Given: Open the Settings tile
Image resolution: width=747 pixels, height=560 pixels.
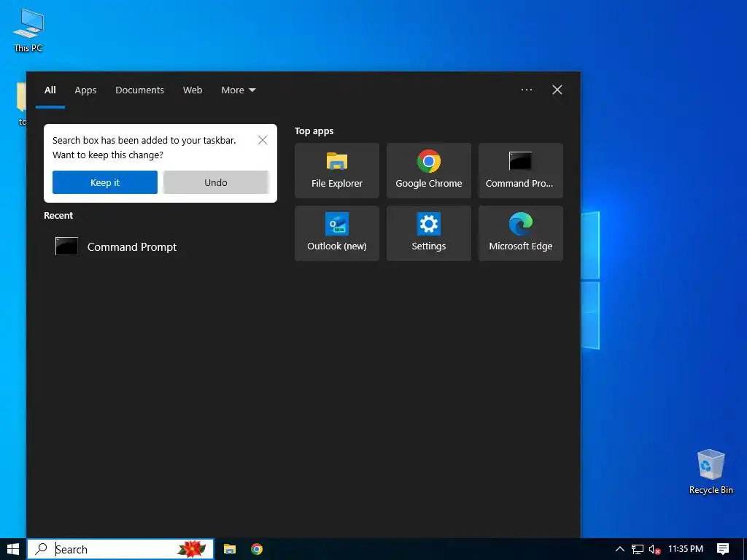Looking at the screenshot, I should [429, 233].
